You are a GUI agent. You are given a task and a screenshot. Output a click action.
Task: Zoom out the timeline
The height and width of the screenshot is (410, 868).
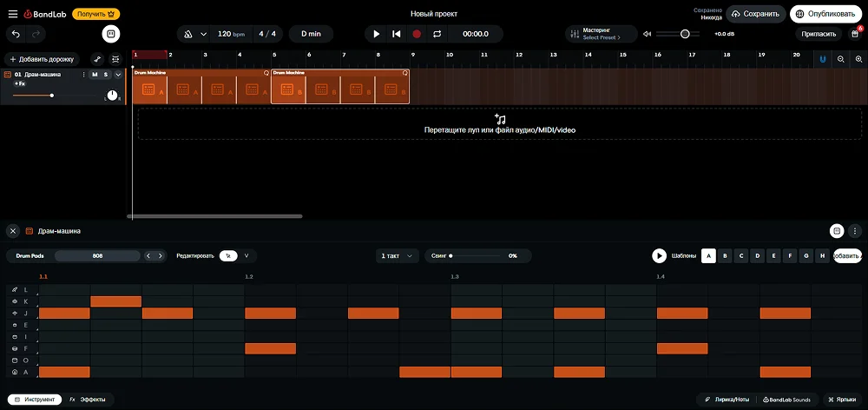[x=840, y=59]
